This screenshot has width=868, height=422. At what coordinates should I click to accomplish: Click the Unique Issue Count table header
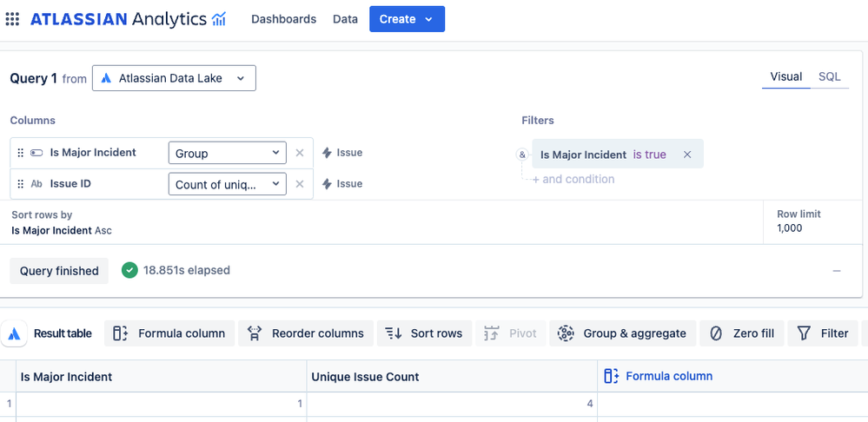(x=452, y=377)
